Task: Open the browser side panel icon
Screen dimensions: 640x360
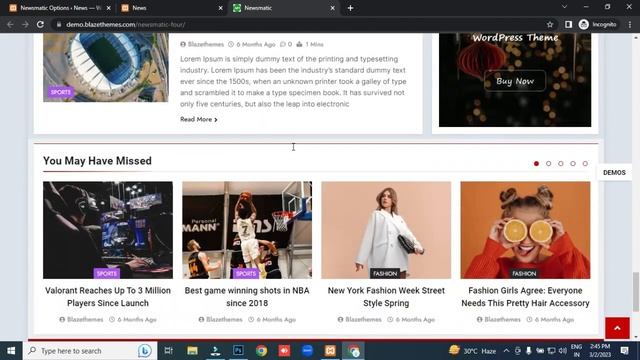Action: [568, 24]
